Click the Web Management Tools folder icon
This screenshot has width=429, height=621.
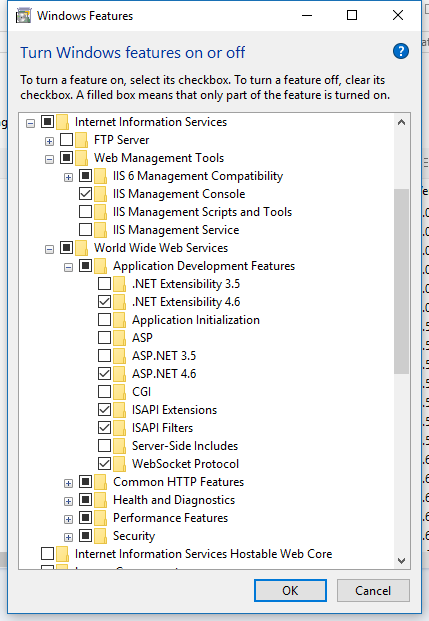point(81,158)
